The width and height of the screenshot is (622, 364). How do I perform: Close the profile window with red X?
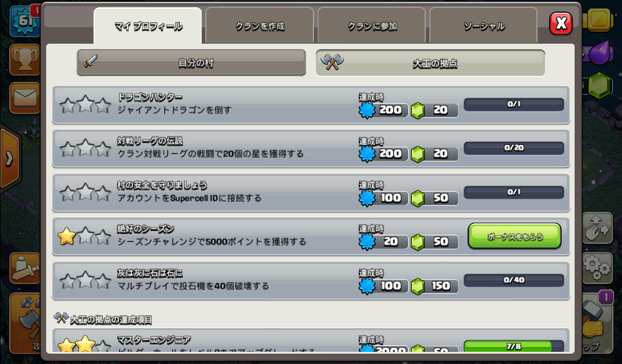[561, 24]
